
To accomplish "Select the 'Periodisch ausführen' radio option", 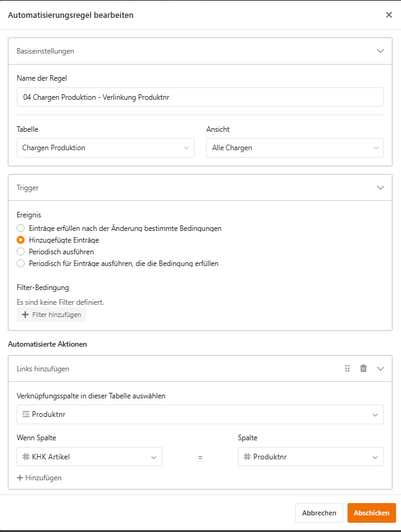I will 21,252.
